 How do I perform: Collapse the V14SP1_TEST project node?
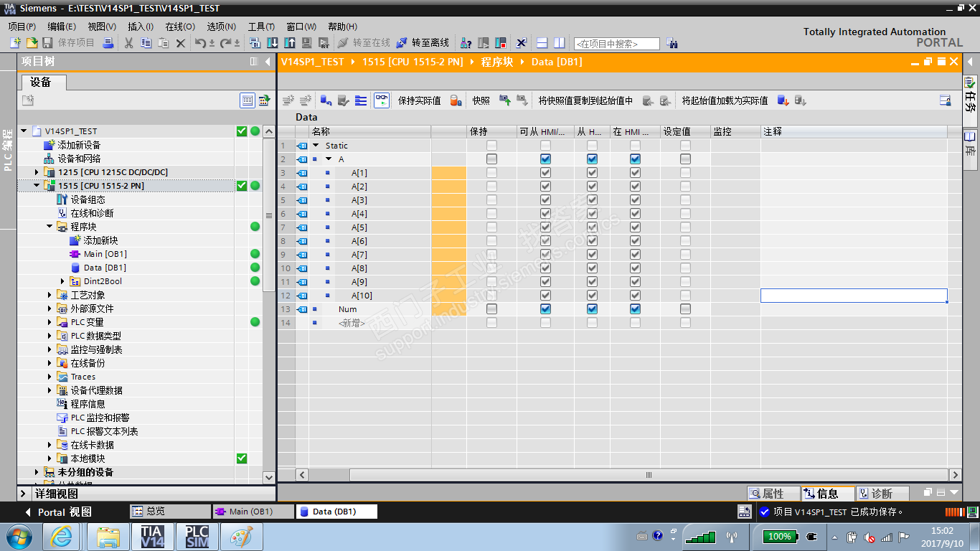pyautogui.click(x=24, y=131)
